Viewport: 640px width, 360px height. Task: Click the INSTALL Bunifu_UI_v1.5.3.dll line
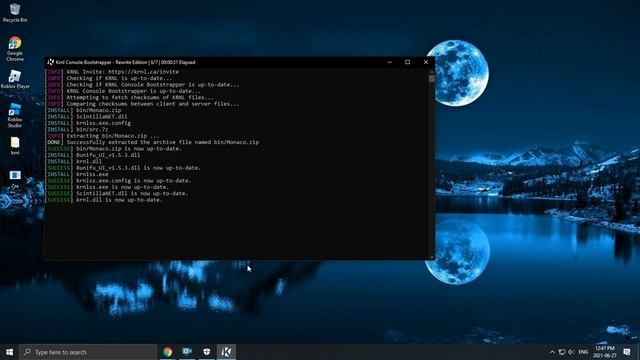[92, 155]
